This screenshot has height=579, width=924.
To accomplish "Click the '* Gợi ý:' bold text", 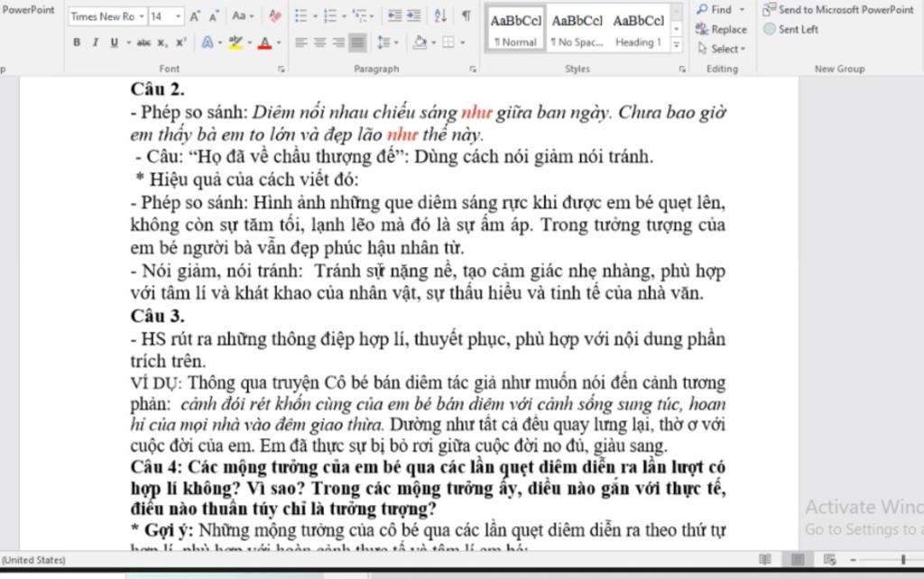I will (162, 530).
